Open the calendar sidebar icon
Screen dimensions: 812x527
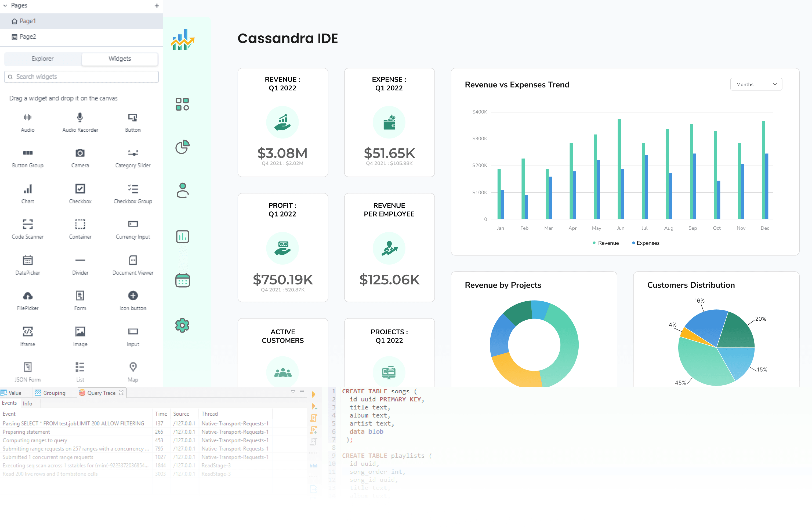182,280
